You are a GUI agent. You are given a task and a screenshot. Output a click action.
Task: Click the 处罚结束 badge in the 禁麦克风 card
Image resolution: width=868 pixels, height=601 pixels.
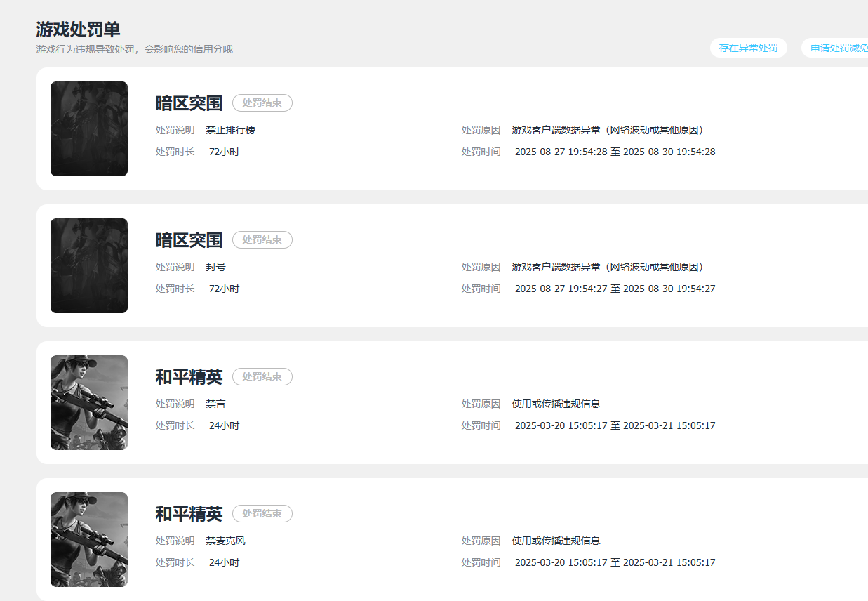[262, 513]
